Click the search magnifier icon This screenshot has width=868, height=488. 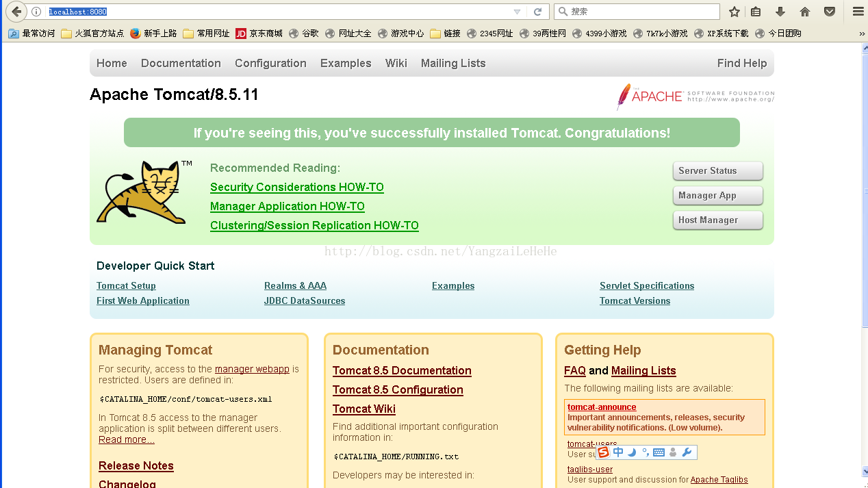[x=563, y=12]
